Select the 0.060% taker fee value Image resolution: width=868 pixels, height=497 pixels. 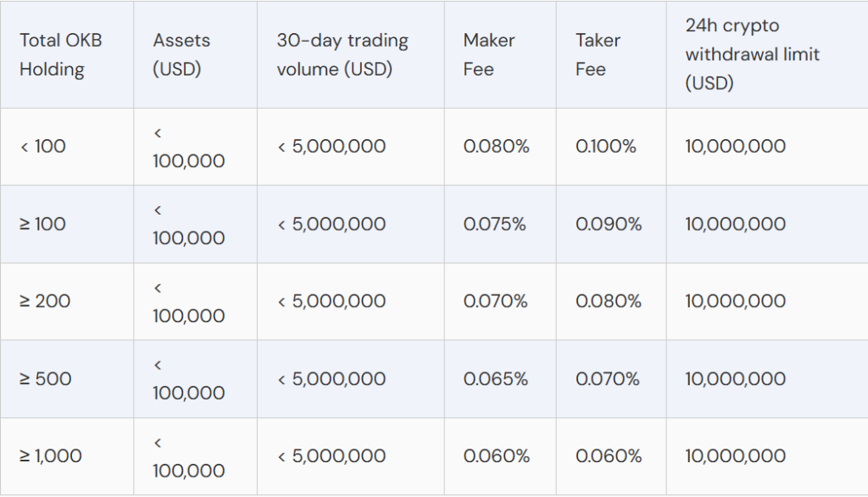(609, 456)
